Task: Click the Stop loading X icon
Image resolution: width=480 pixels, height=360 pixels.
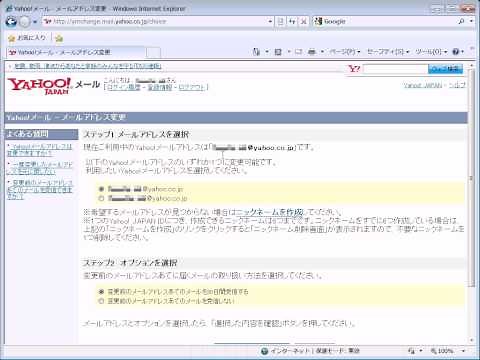Action: pos(303,22)
